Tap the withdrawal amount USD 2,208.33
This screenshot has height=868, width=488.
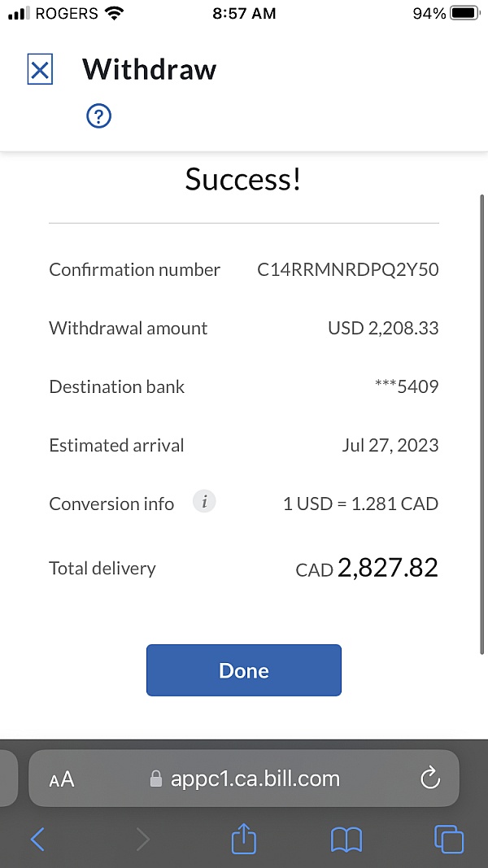pos(383,329)
